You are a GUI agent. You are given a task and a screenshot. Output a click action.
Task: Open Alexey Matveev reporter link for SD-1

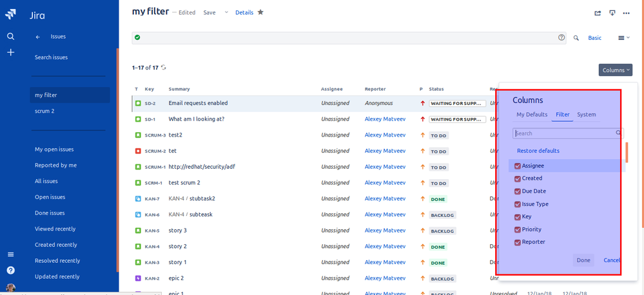click(385, 119)
